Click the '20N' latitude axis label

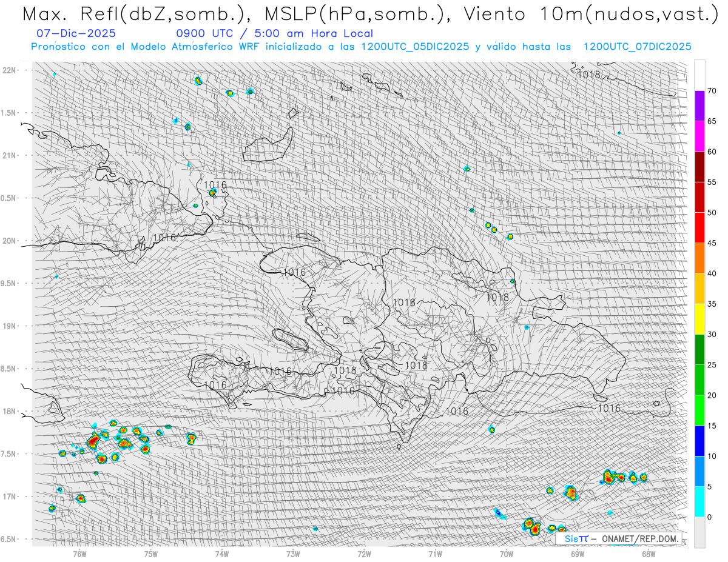pos(8,241)
